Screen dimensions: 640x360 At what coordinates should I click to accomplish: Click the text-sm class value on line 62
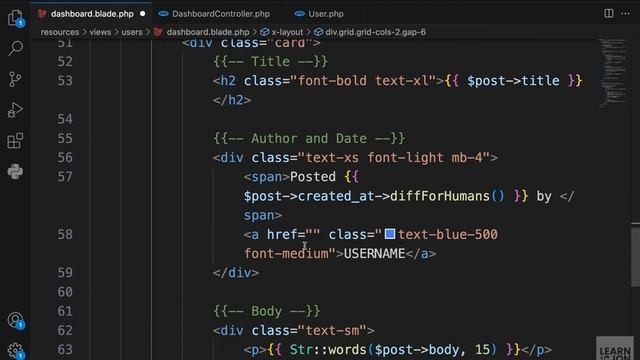tap(332, 331)
